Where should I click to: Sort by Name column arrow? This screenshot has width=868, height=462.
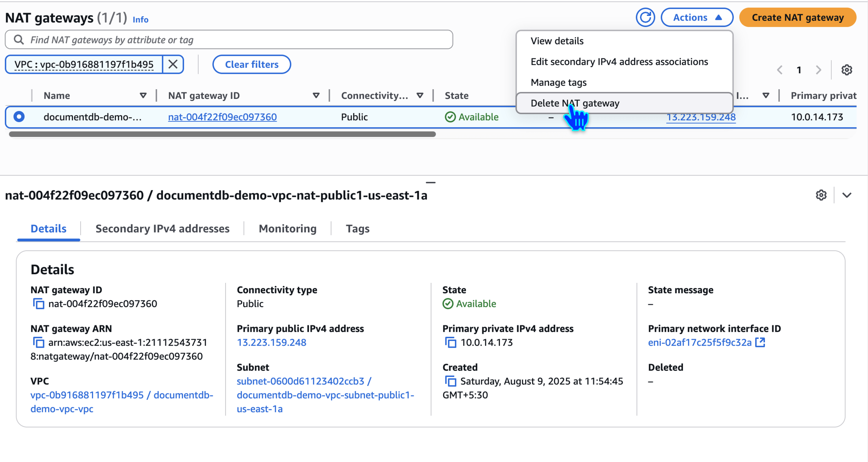point(143,95)
